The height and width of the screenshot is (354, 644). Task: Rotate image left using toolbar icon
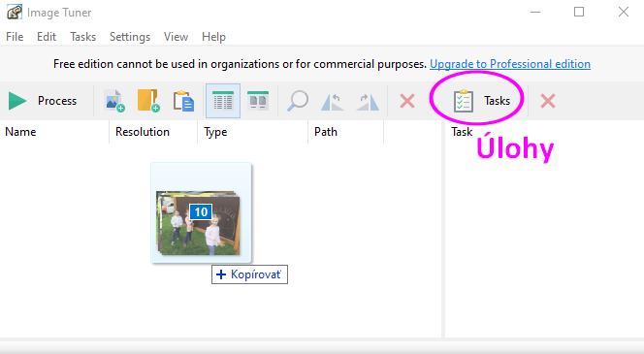pos(332,102)
